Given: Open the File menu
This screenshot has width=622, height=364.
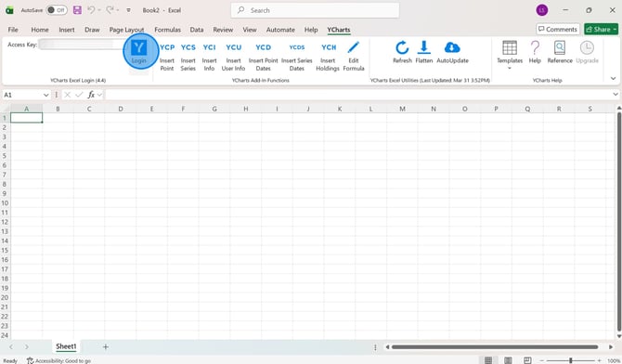Looking at the screenshot, I should tap(13, 30).
